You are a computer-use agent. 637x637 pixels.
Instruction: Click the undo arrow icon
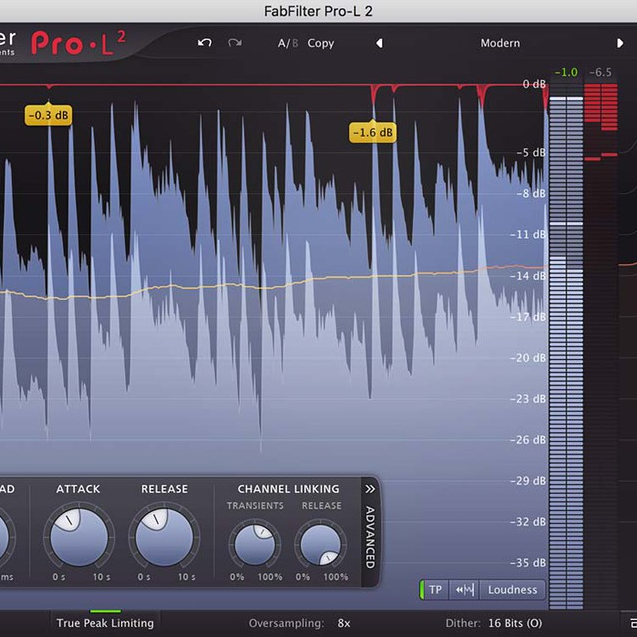(205, 43)
